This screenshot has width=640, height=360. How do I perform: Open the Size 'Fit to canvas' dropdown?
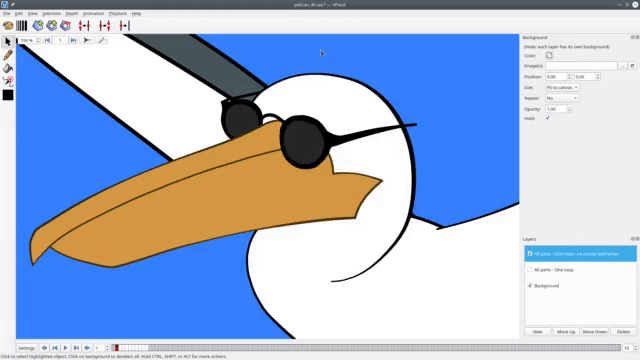(562, 87)
